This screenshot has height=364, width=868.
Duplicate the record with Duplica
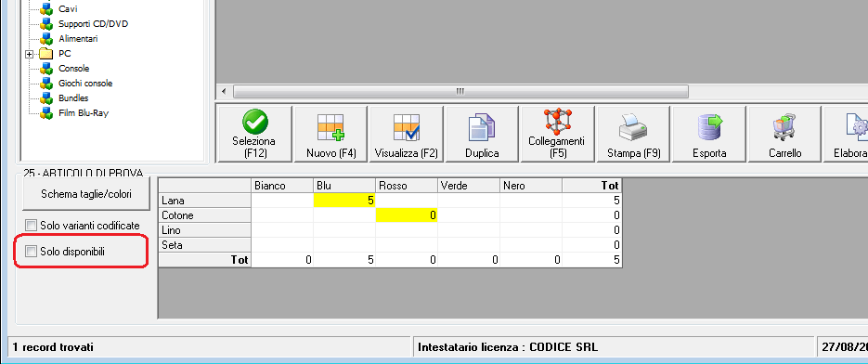pyautogui.click(x=482, y=134)
